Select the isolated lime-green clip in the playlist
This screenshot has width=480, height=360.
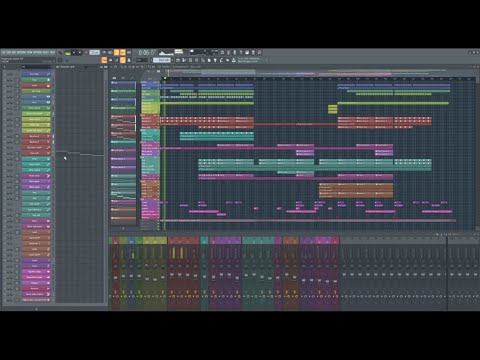coord(333,109)
